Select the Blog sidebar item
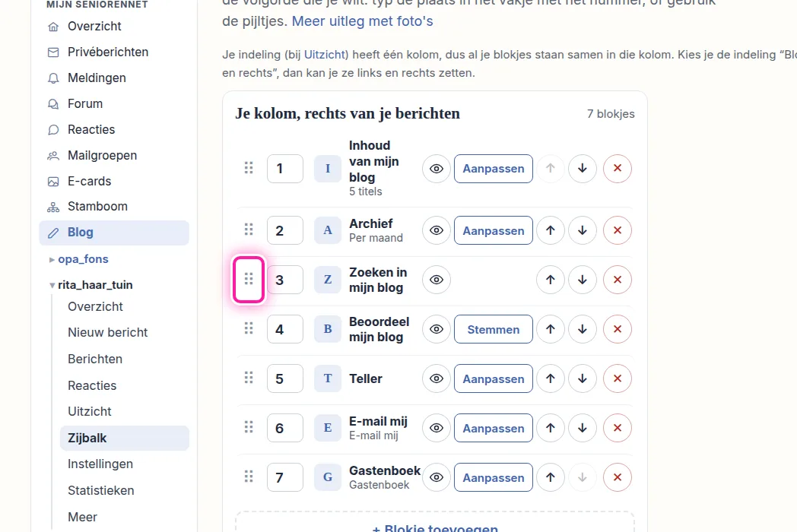 pos(114,233)
